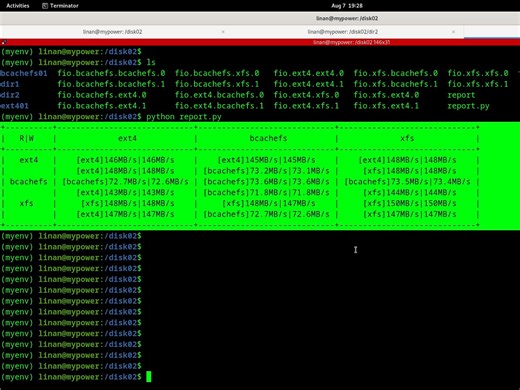Click the report.py file in ls output
Image resolution: width=520 pixels, height=390 pixels.
pyautogui.click(x=468, y=106)
